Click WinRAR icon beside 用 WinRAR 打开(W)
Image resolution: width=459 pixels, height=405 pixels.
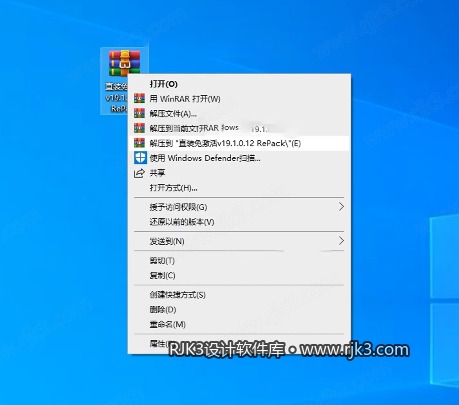139,98
